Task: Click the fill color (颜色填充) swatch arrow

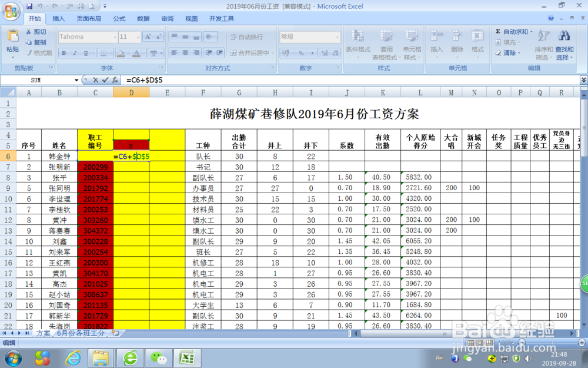Action: pyautogui.click(x=128, y=53)
